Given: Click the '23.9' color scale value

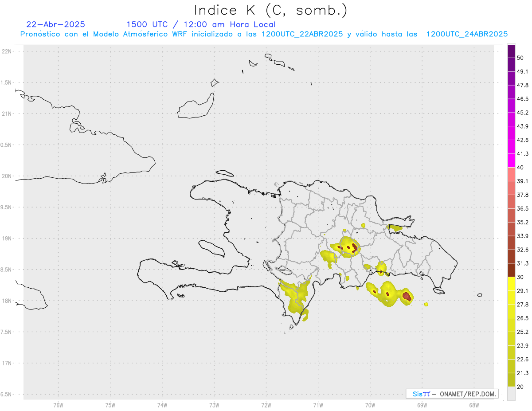Looking at the screenshot, I should coord(523,346).
